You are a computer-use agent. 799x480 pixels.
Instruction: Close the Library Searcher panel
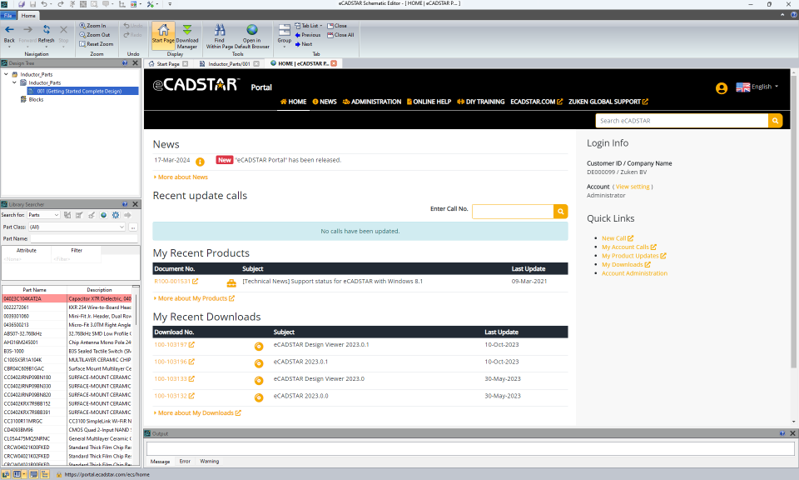tap(135, 204)
